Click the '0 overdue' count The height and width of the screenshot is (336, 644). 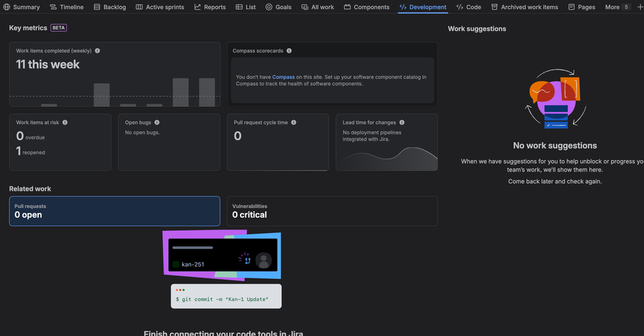tap(30, 136)
